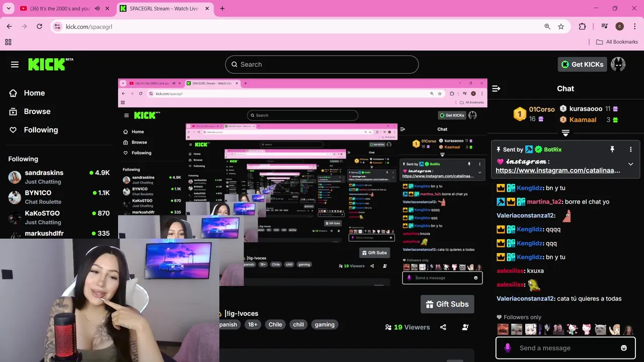This screenshot has height=362, width=644.
Task: Insert the pink Hello Kitty emote
Action: [587, 330]
